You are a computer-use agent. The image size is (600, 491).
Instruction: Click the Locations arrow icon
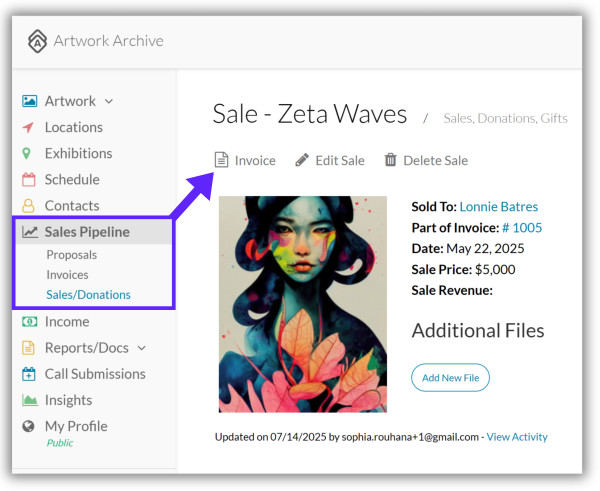(28, 127)
